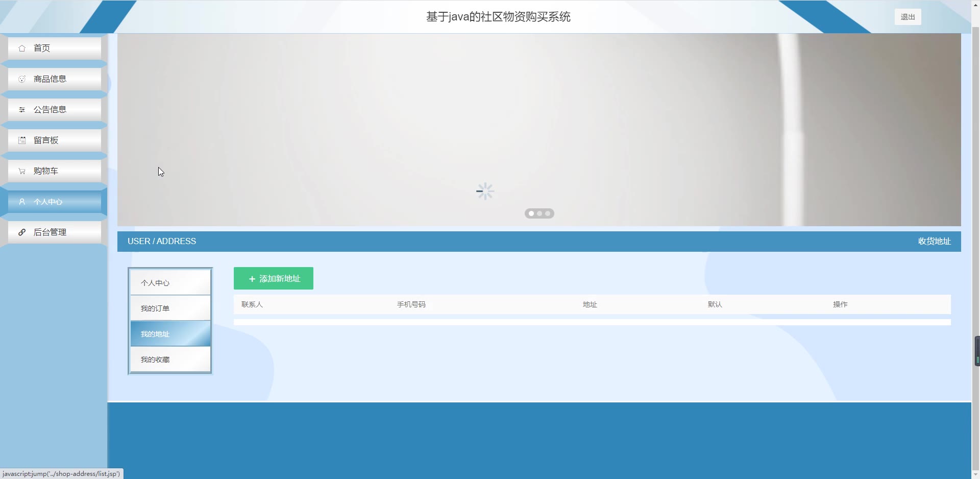Open the 我的收藏 tab
The height and width of the screenshot is (479, 980).
170,359
